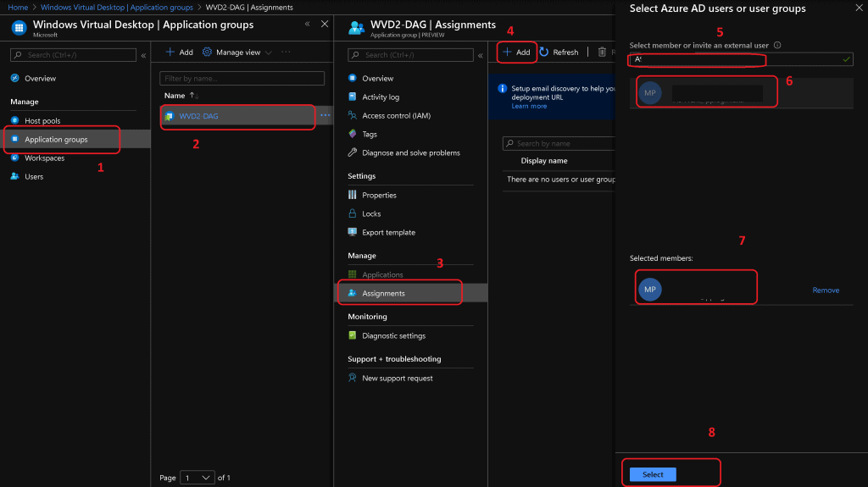Collapse the Application groups blade with double chevron
Viewport: 868px width, 487px height.
click(307, 24)
